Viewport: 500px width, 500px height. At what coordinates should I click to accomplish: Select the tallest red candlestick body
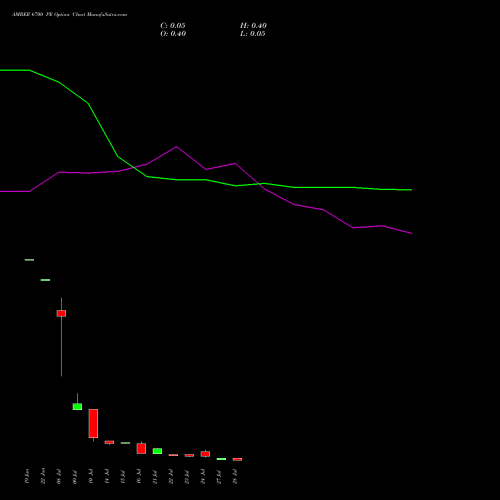(x=93, y=423)
